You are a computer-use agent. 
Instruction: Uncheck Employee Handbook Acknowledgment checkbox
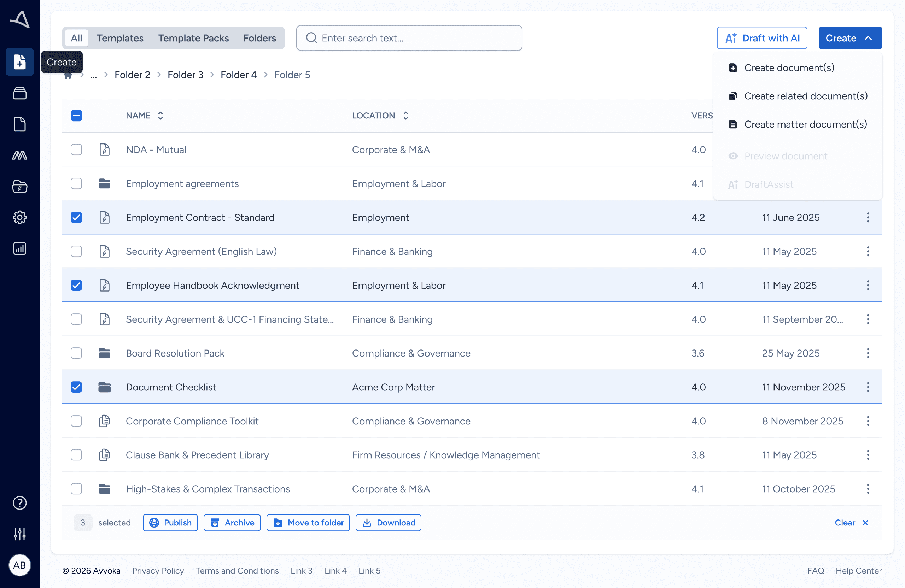click(x=76, y=286)
